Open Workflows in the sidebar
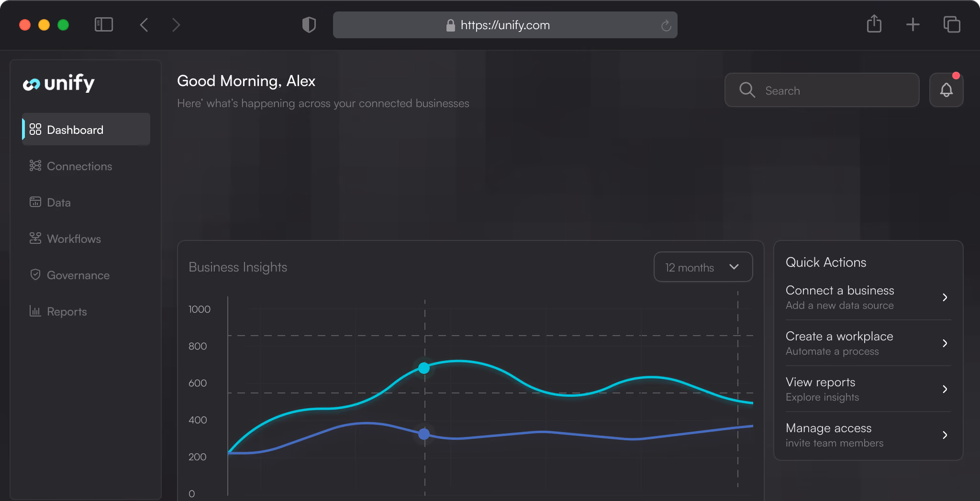This screenshot has width=980, height=501. tap(86, 239)
